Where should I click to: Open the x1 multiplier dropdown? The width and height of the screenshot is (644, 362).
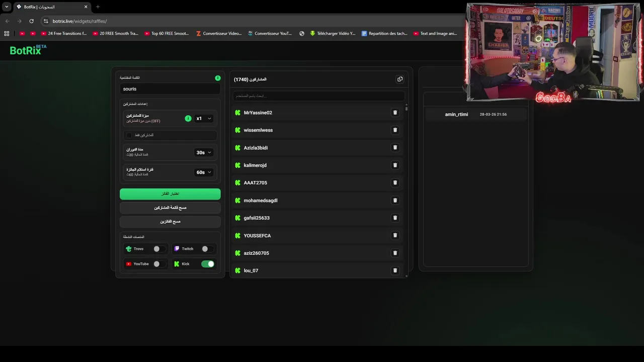point(204,119)
